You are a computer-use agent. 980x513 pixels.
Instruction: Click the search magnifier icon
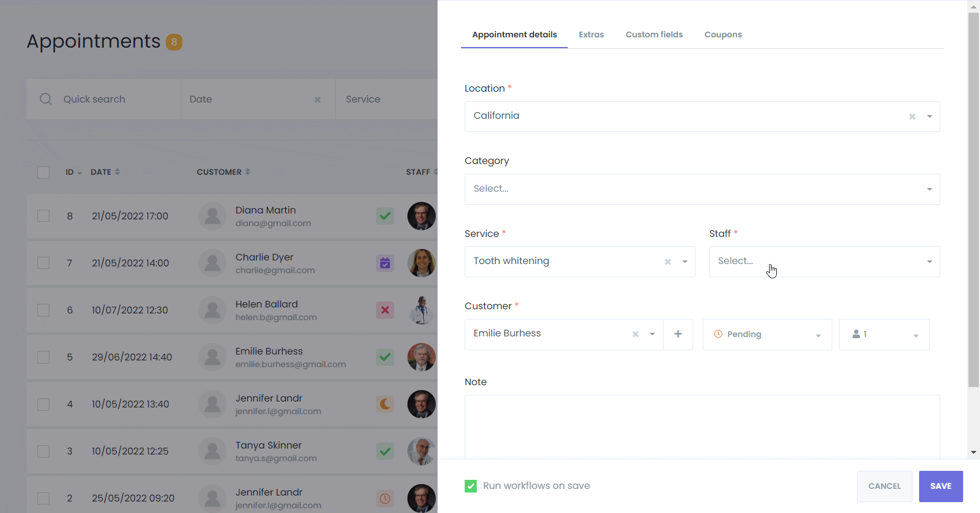click(46, 99)
